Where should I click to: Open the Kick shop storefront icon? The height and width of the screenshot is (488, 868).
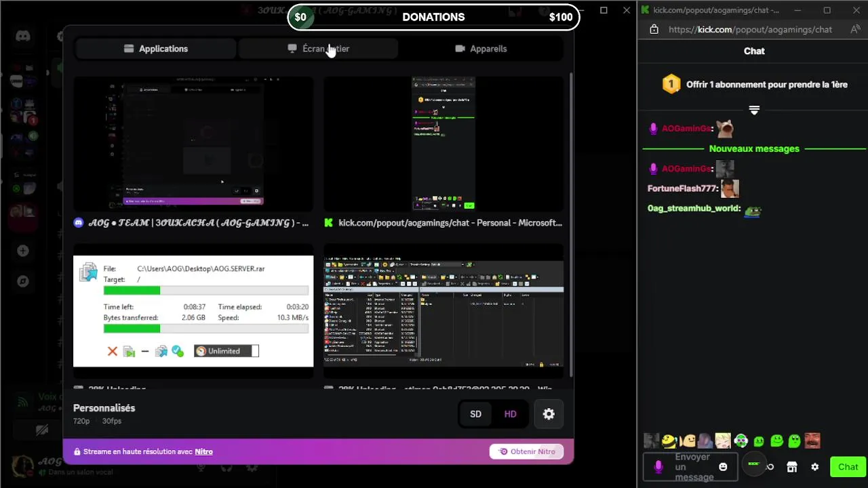791,467
